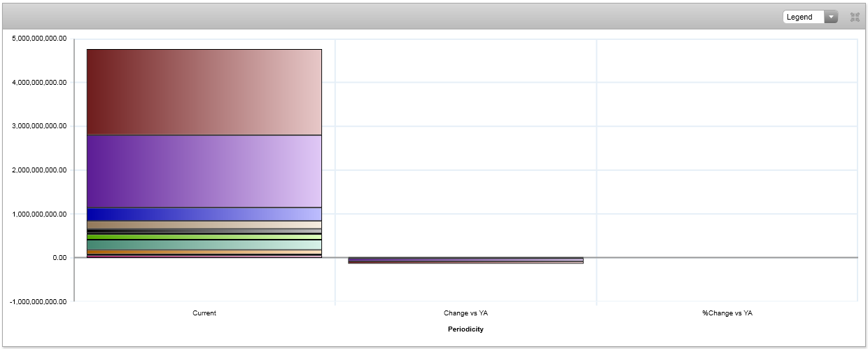This screenshot has height=349, width=868.
Task: Click the 5,000,000,000.00 y-axis label
Action: [x=39, y=39]
